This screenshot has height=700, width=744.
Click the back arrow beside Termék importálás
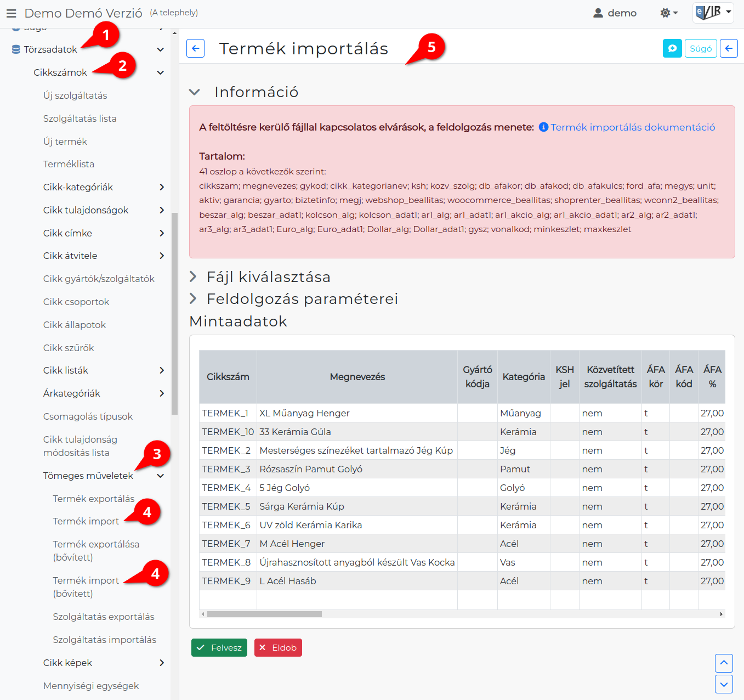pyautogui.click(x=196, y=48)
